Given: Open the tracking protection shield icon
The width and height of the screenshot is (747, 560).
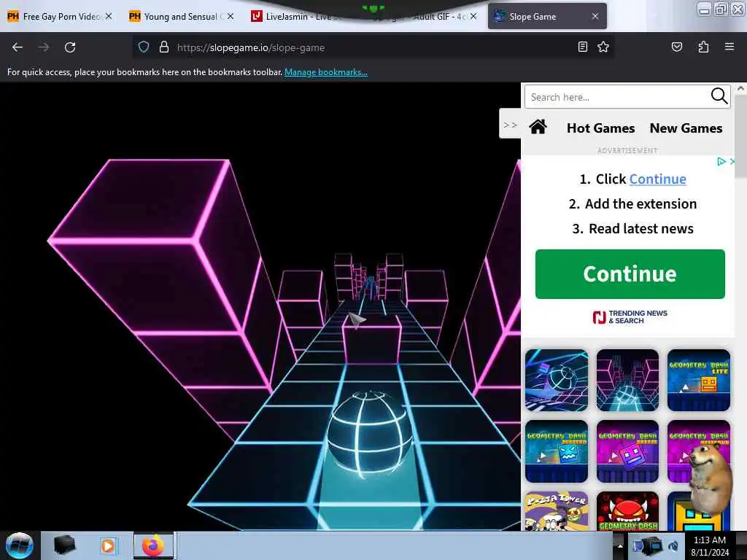Looking at the screenshot, I should (144, 47).
